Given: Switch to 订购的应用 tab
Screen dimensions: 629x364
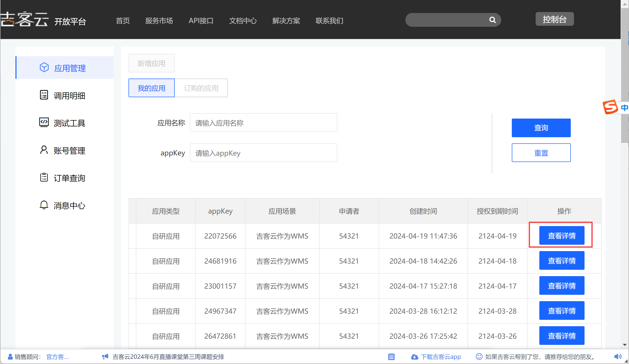Looking at the screenshot, I should coord(201,88).
